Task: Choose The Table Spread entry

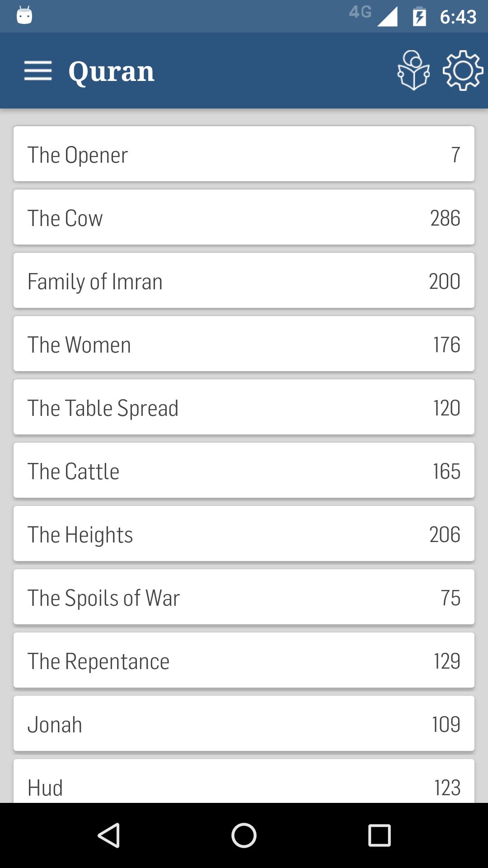Action: click(x=244, y=407)
